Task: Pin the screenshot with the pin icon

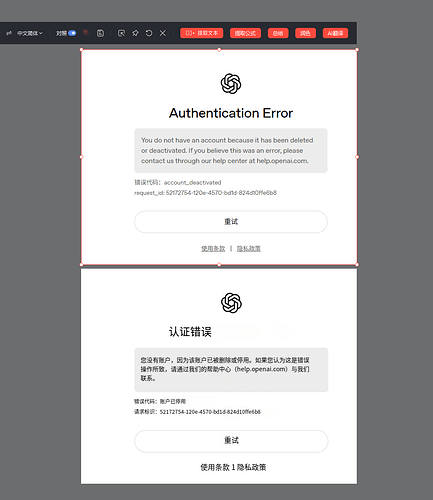Action: coord(135,33)
